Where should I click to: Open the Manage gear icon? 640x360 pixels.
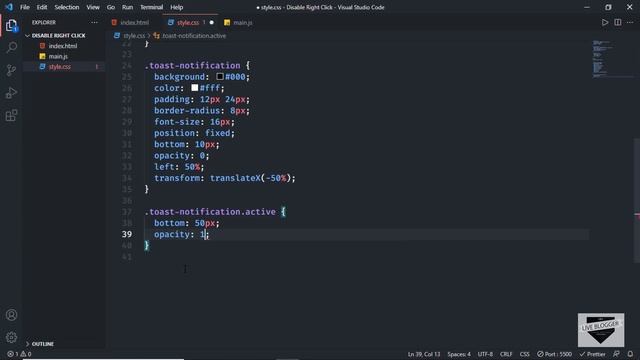[x=11, y=337]
